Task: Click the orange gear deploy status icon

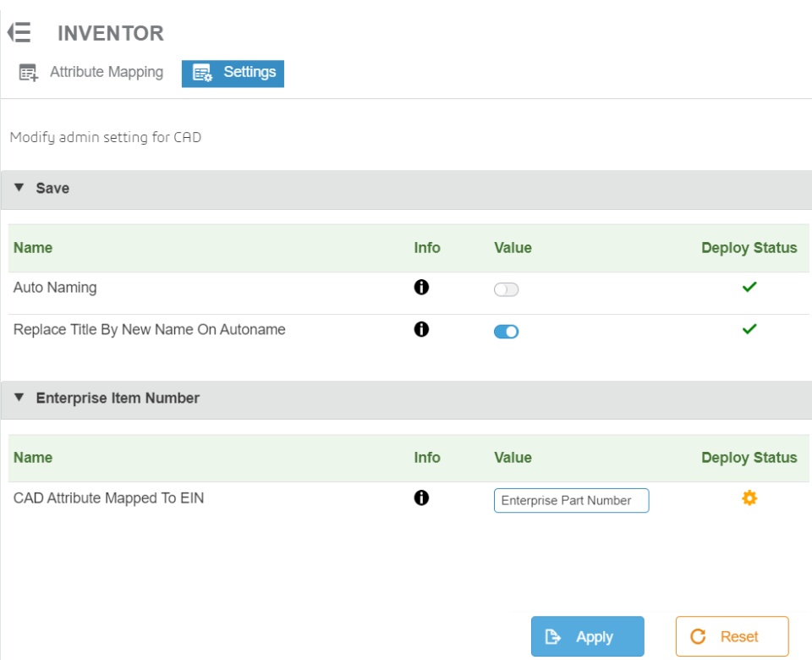Action: [749, 498]
